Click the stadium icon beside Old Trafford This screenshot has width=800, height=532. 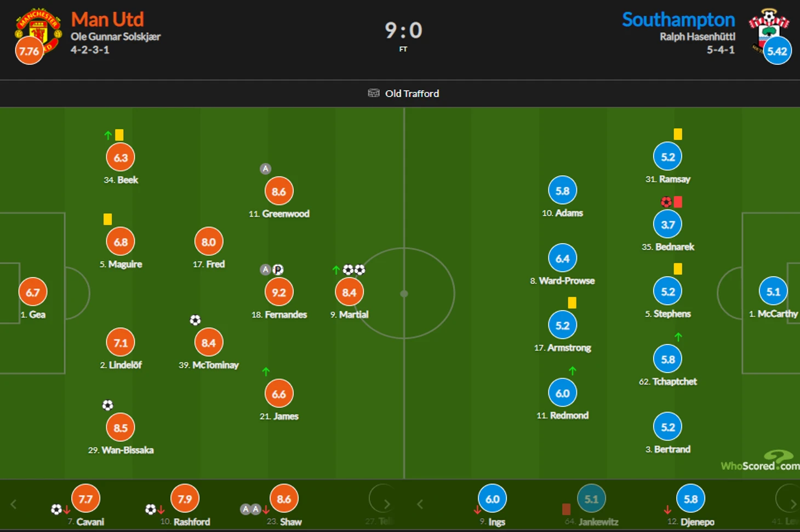click(x=374, y=93)
